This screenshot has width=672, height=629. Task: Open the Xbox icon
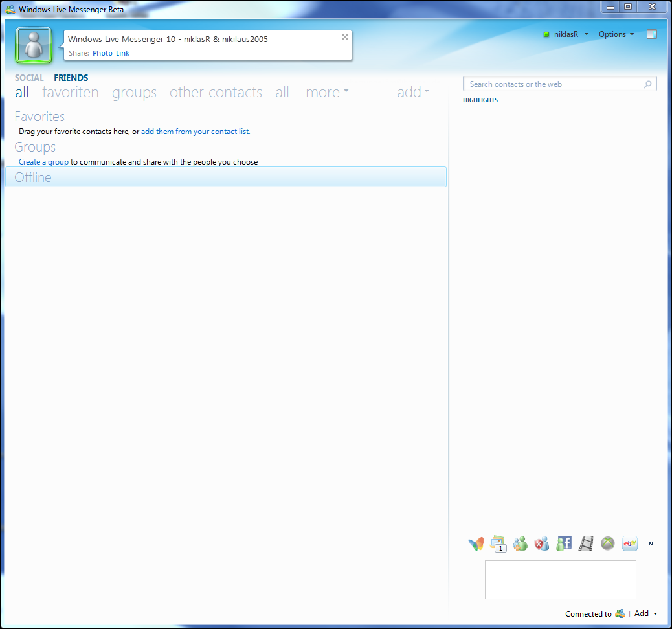pyautogui.click(x=608, y=543)
